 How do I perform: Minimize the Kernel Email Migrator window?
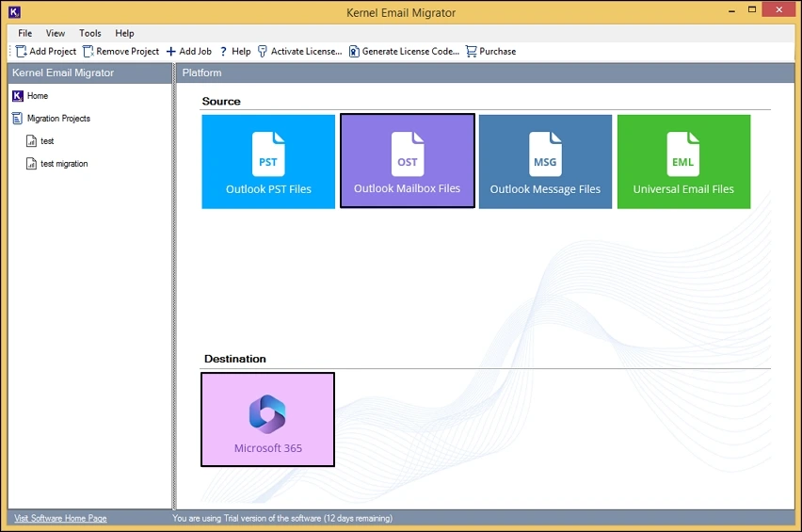tap(732, 10)
